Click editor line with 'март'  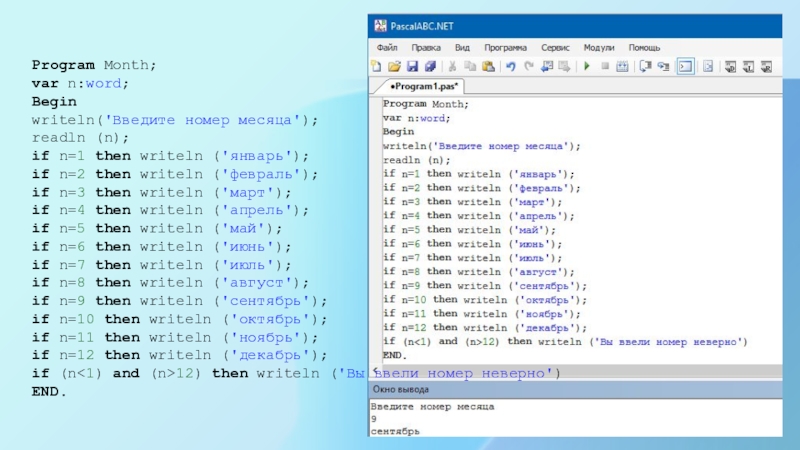pos(472,202)
